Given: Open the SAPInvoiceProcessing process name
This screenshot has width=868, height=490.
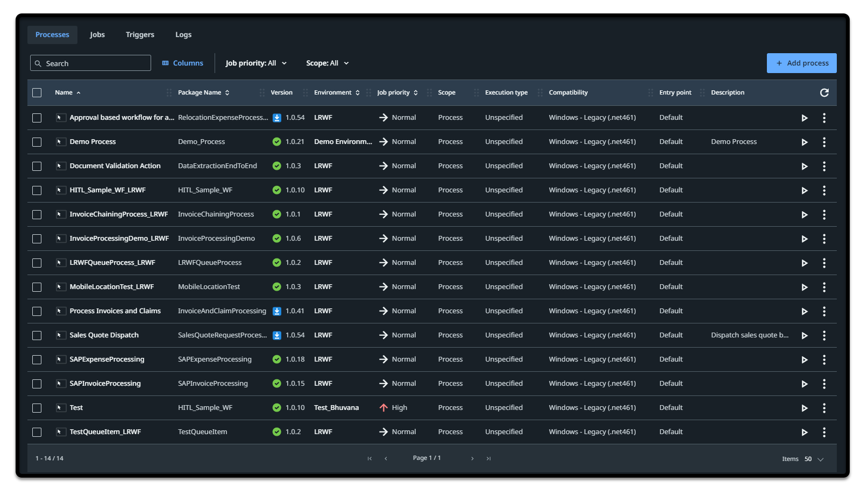Looking at the screenshot, I should pyautogui.click(x=105, y=384).
